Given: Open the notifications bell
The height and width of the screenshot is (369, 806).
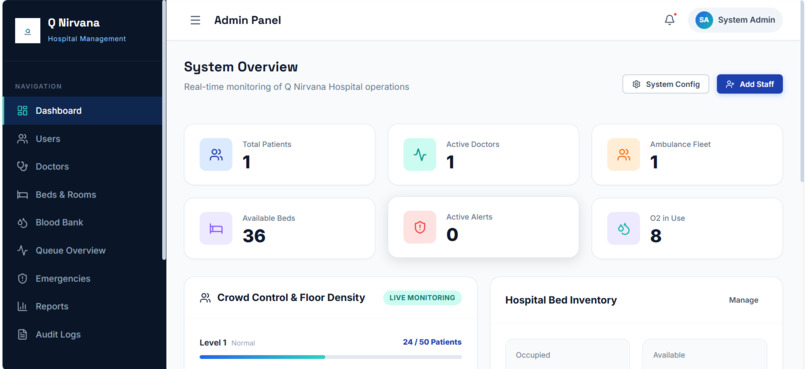Looking at the screenshot, I should click(669, 20).
